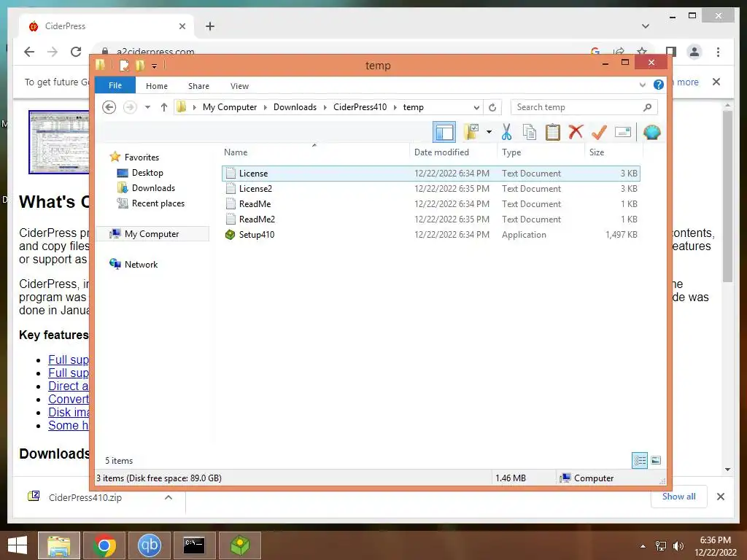Go forward in Explorer navigation

(x=130, y=107)
